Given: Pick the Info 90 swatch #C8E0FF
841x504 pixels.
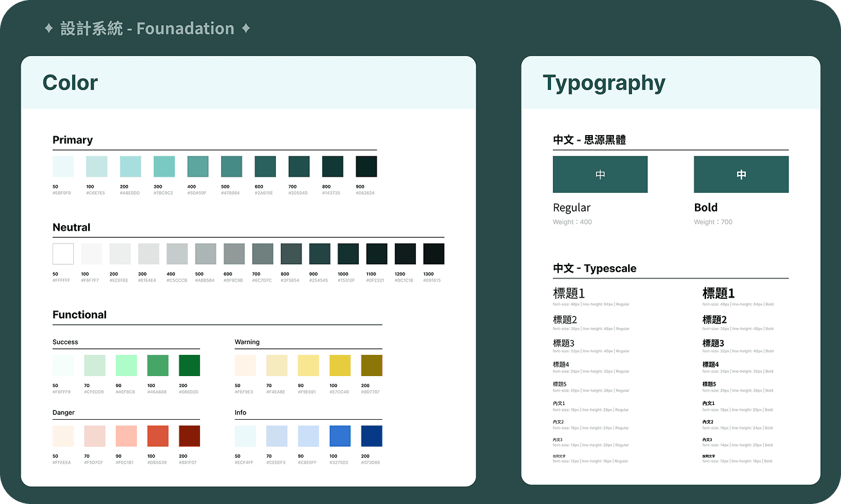Looking at the screenshot, I should (x=309, y=436).
